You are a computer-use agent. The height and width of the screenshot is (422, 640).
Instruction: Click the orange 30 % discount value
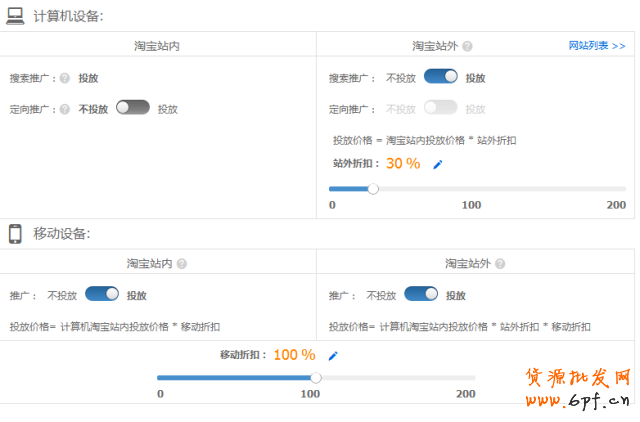[403, 164]
